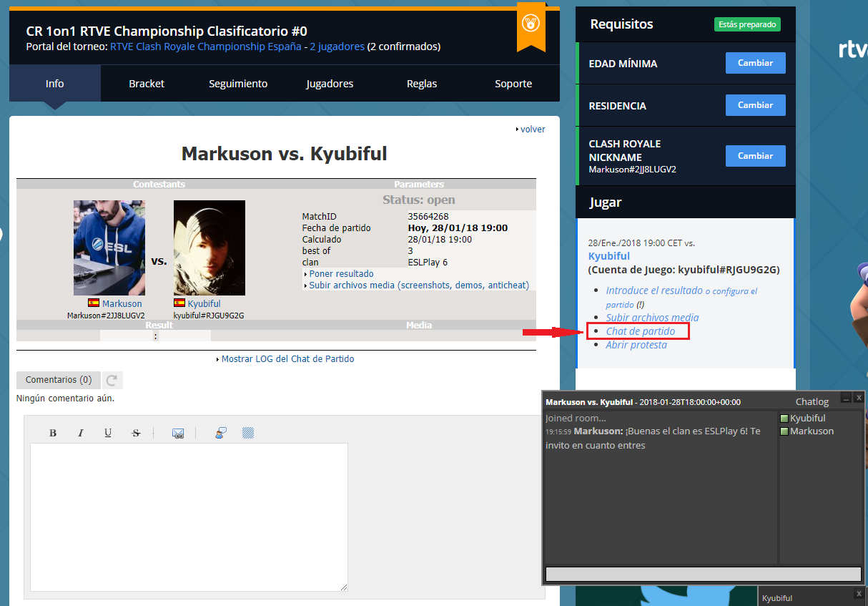Refresh comments with the circular arrow icon

[x=112, y=380]
